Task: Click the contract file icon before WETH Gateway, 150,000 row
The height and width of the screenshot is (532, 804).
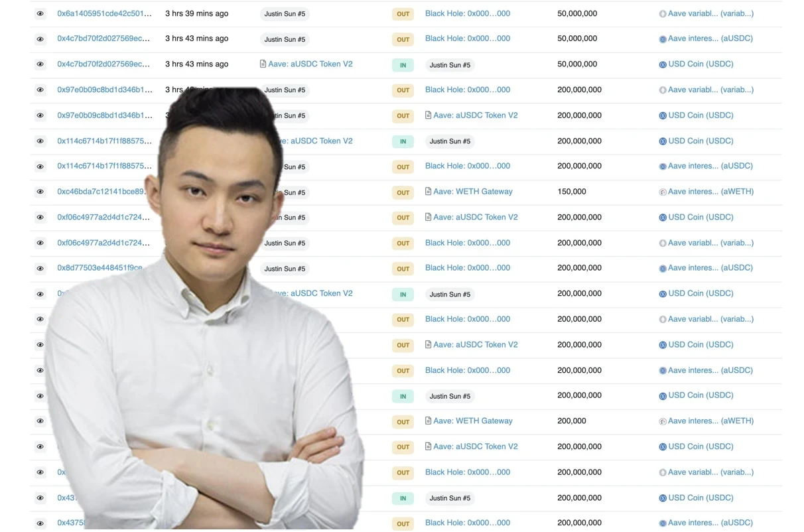Action: tap(428, 192)
